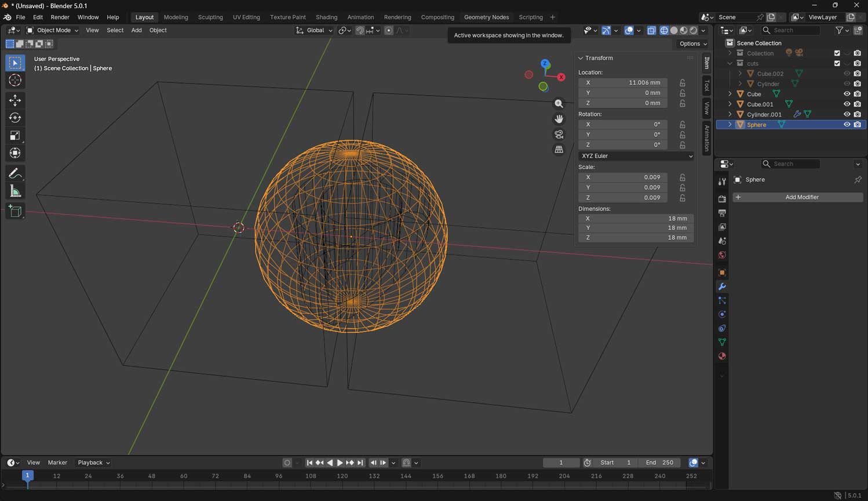Uncheck the cuts collection checkbox

[x=837, y=63]
